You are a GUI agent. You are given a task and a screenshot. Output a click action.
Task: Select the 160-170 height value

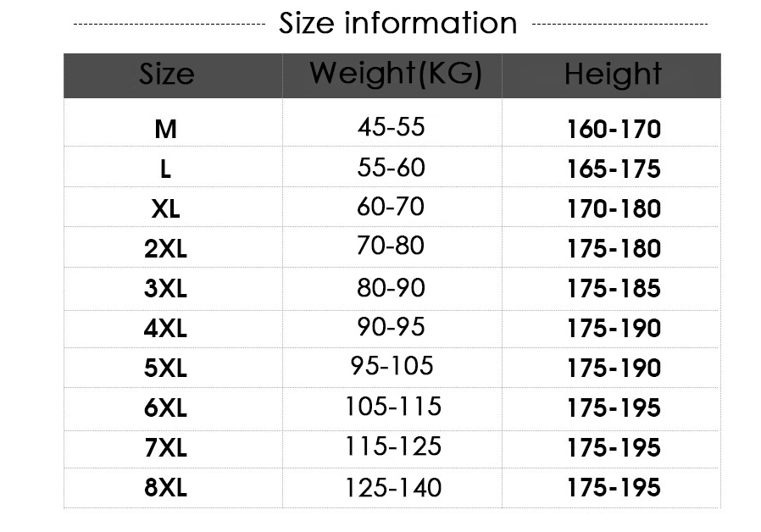point(614,130)
